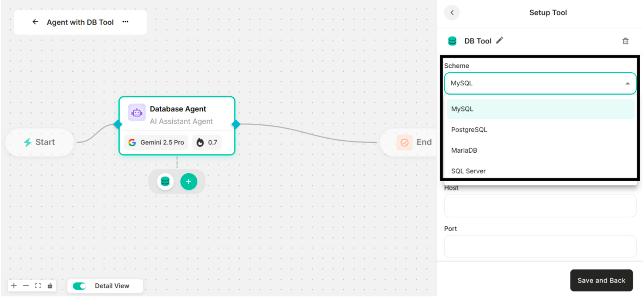
Task: Click the Scheme field showing MySQL
Action: (540, 83)
